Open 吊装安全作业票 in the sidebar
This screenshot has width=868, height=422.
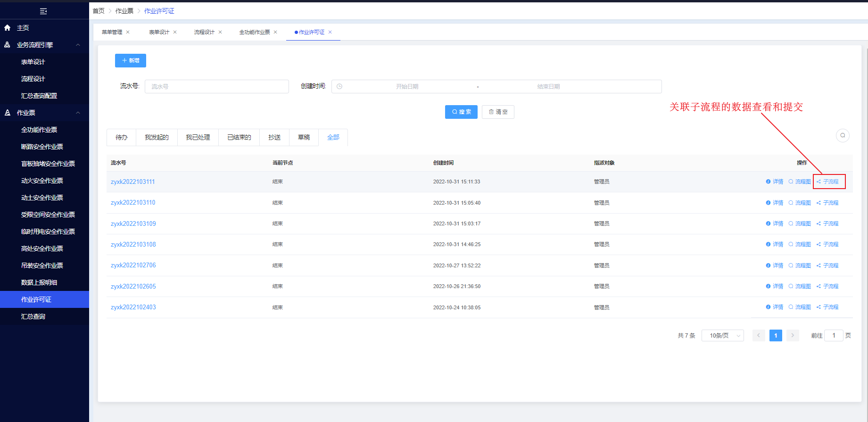[44, 265]
